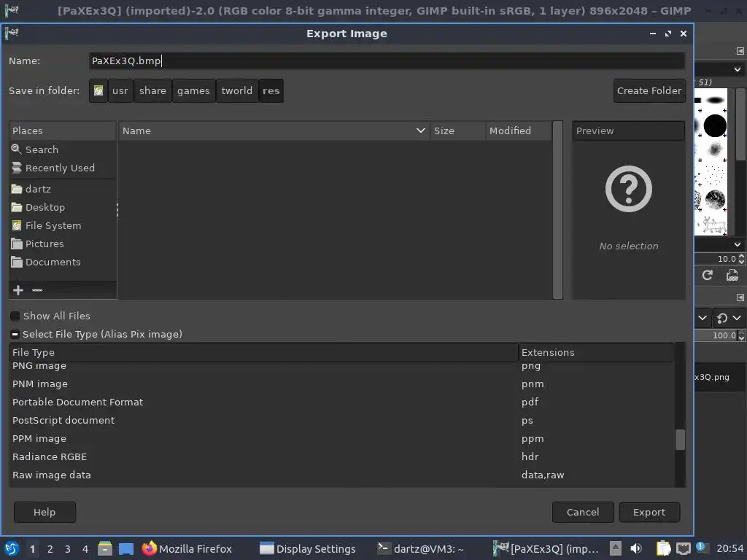The image size is (747, 560).
Task: Click the File System drive icon in Places
Action: click(17, 225)
